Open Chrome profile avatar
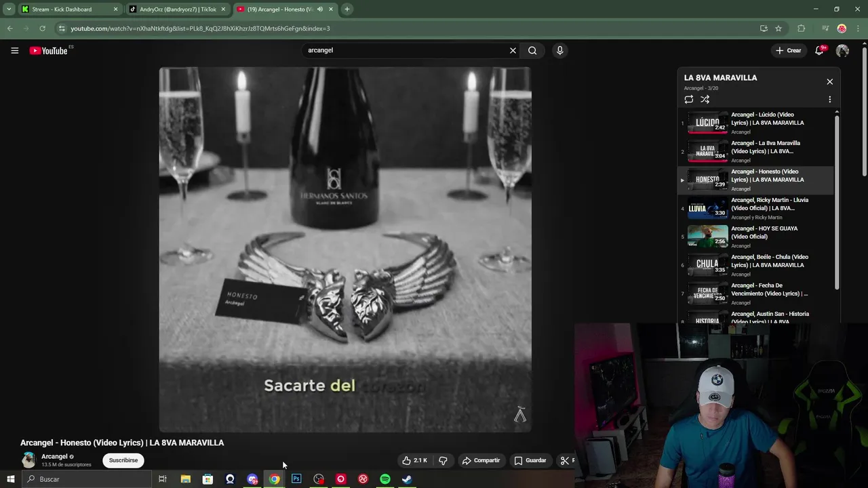 (x=842, y=28)
